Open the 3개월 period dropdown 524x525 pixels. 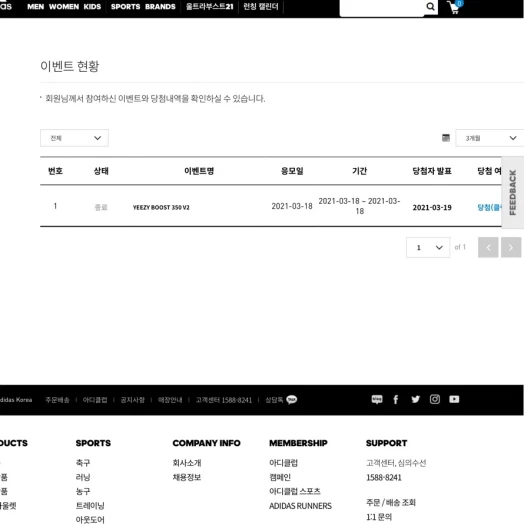tap(490, 138)
